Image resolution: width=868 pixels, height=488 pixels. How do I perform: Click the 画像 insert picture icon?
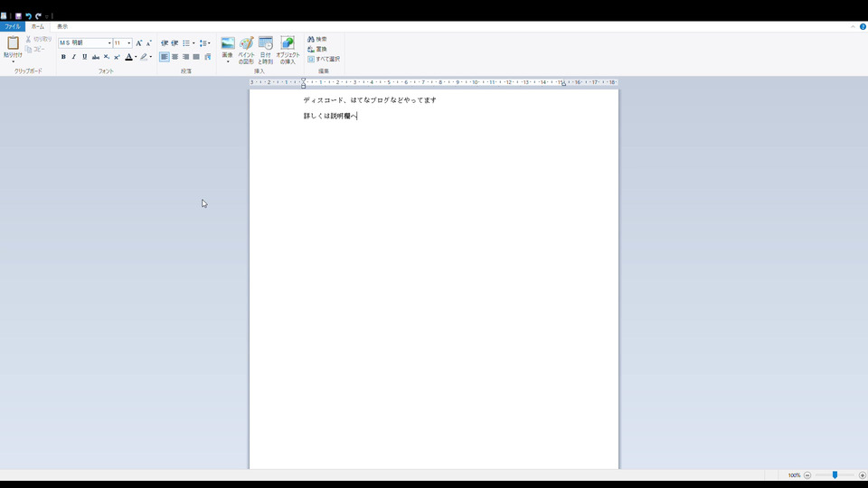pyautogui.click(x=228, y=43)
